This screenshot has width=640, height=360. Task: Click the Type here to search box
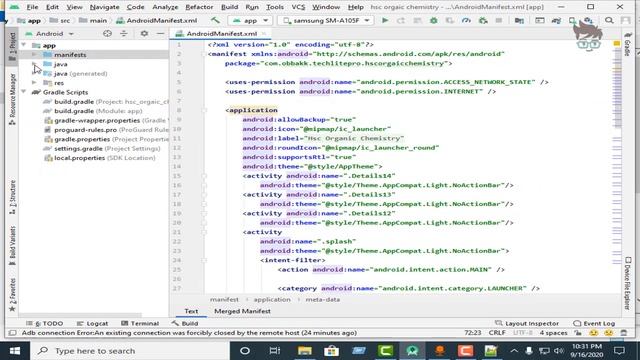pyautogui.click(x=129, y=351)
